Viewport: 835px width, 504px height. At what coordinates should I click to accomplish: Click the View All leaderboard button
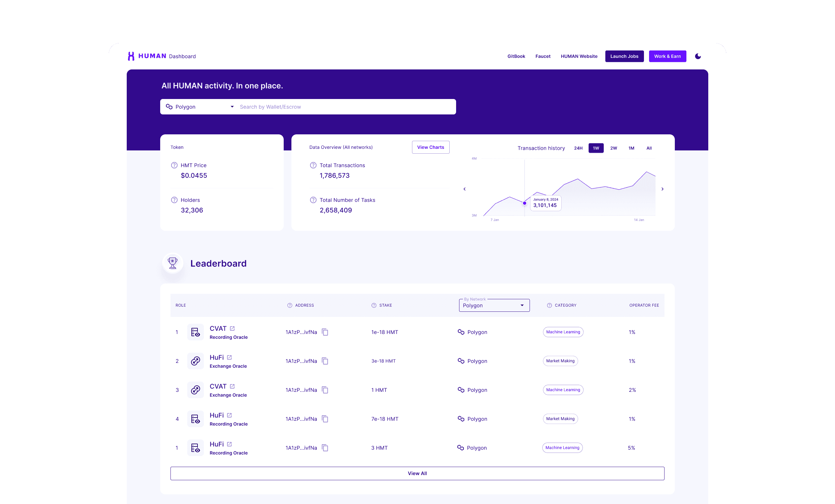pyautogui.click(x=417, y=473)
